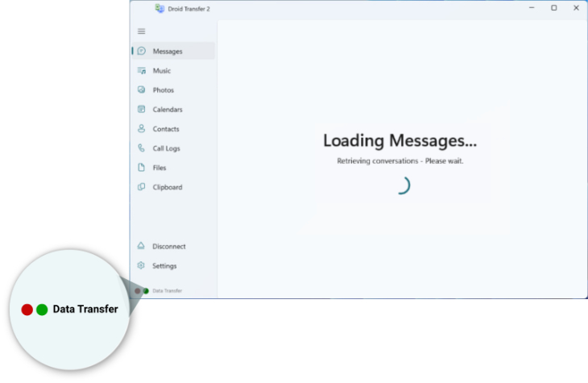Open the Photos section icon
588x383 pixels.
[142, 90]
